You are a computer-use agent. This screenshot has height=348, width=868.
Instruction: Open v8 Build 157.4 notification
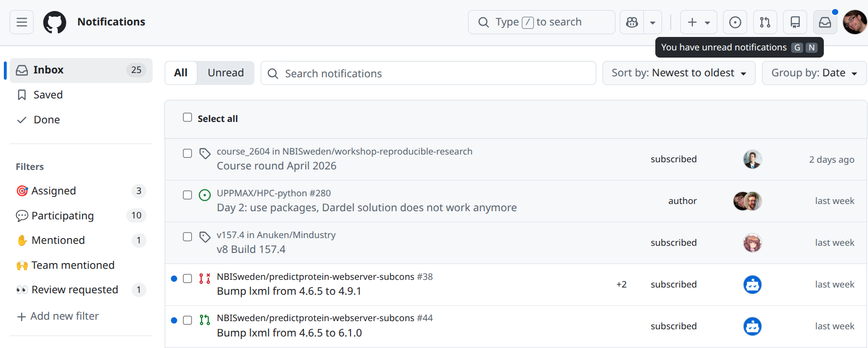[251, 250]
